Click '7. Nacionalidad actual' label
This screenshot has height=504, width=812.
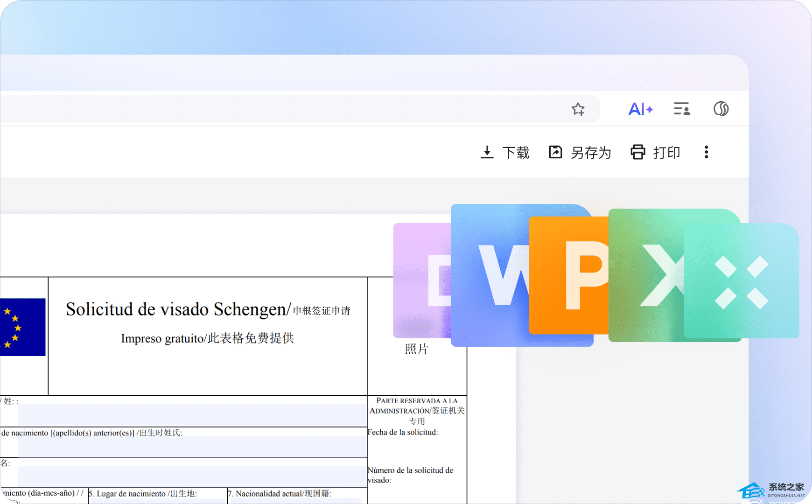[264, 494]
